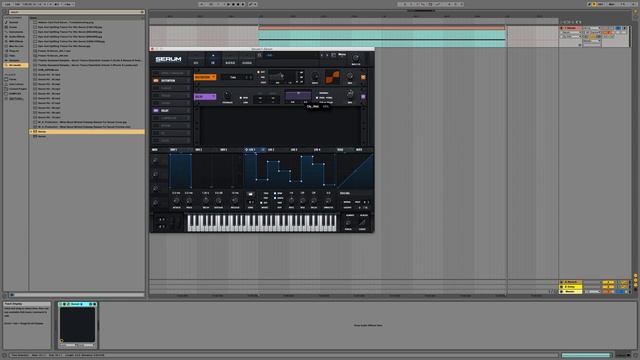Click the Distortion DRIVE knob

point(315,76)
